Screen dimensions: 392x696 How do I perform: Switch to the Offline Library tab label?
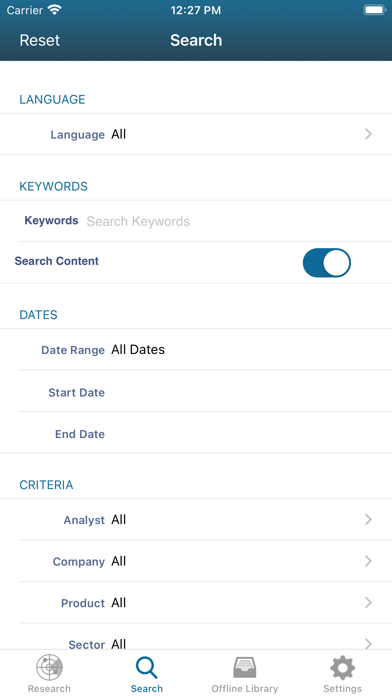click(x=245, y=688)
